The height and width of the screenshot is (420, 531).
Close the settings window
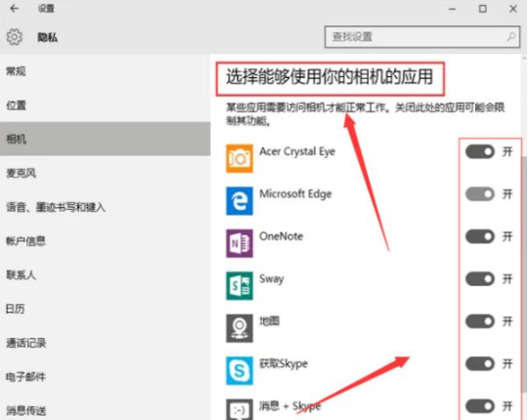pos(513,9)
